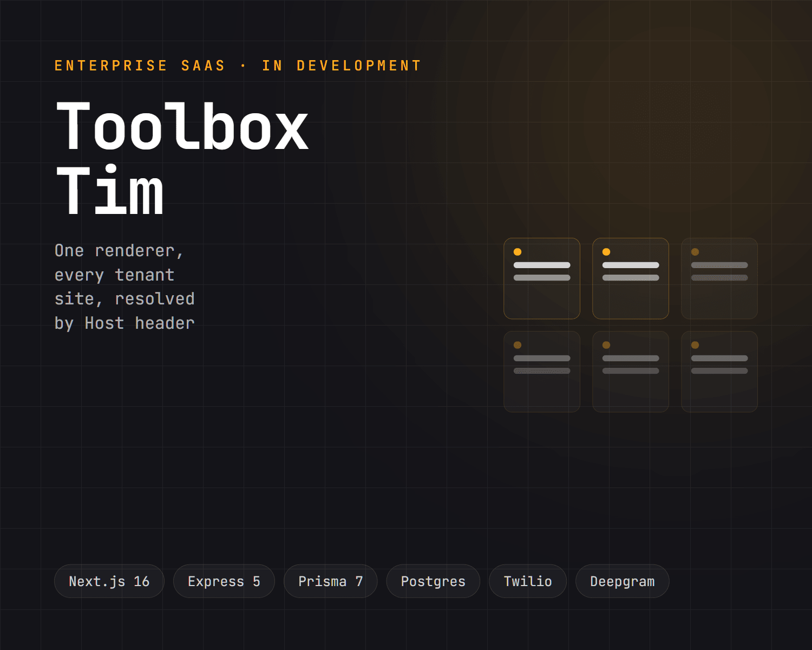Click the "Toolbox Tim" title
Screen dimensions: 812x650
tap(182, 158)
